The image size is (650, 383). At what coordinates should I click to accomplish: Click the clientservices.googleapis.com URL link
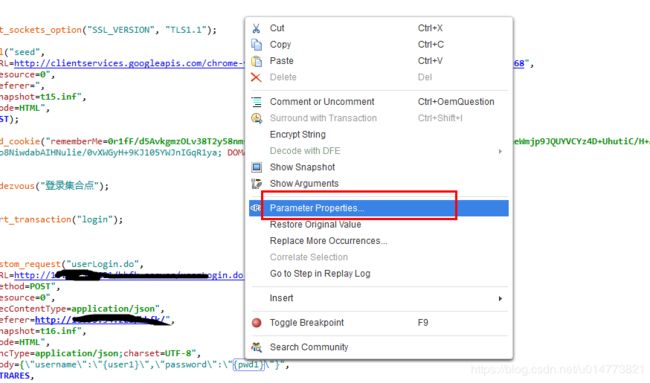[129, 63]
